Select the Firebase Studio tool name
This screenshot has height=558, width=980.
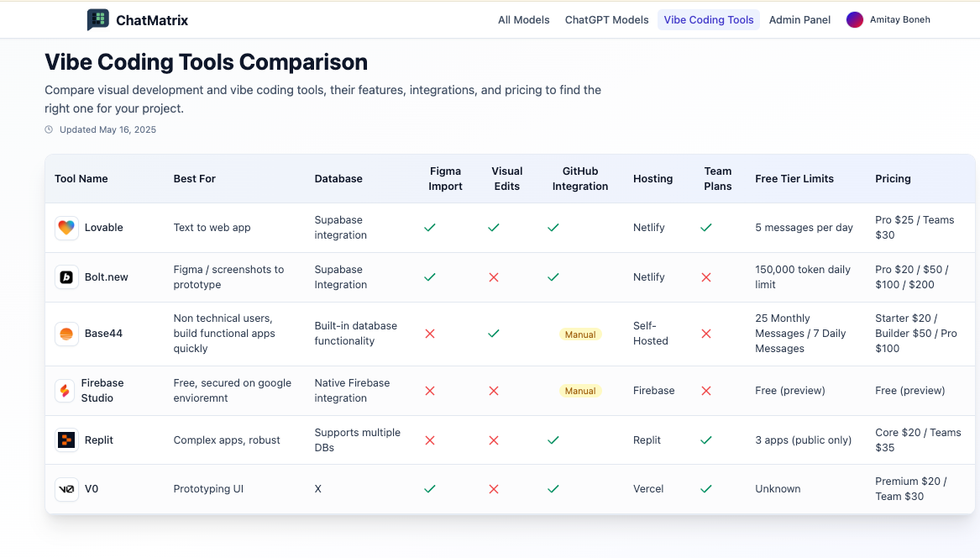(x=102, y=391)
